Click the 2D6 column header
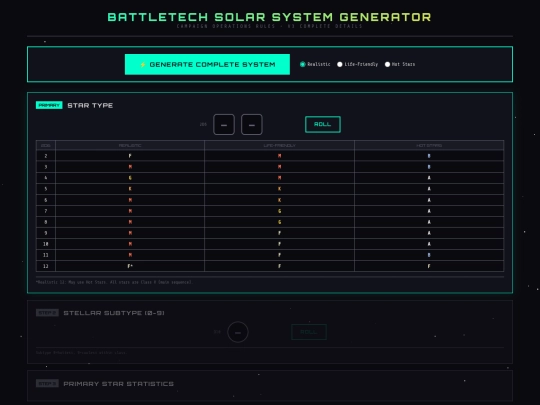This screenshot has width=540, height=405. pos(46,145)
